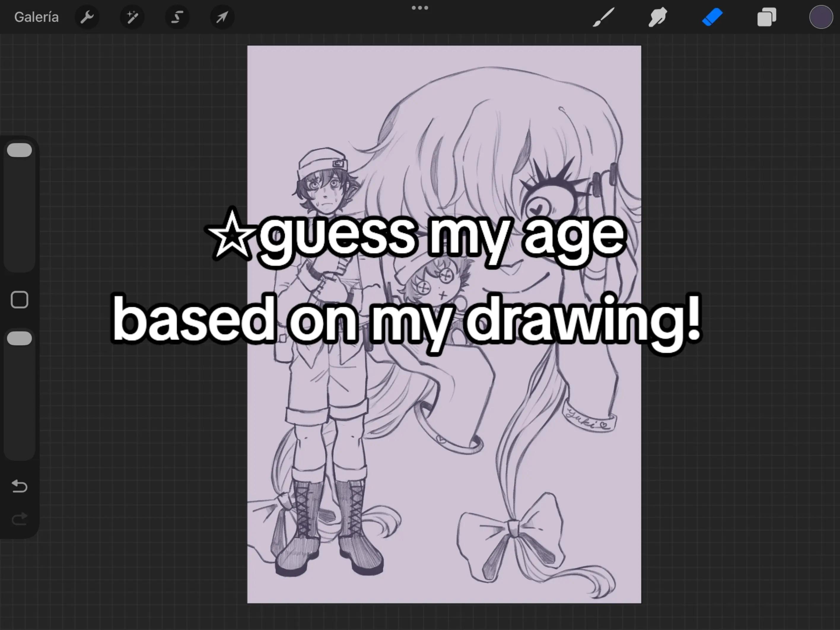Open the Layers panel
The image size is (840, 630).
767,17
